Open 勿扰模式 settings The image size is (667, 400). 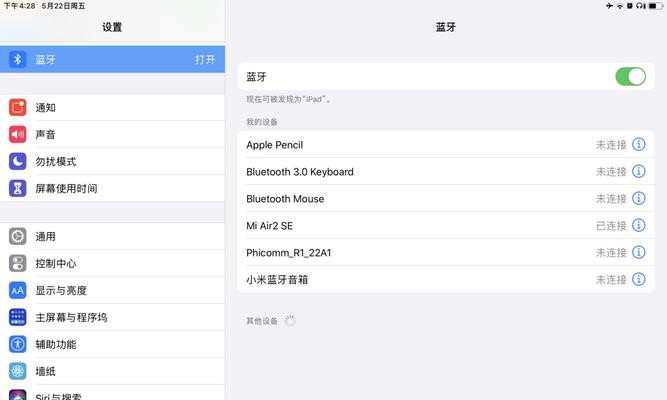coord(112,161)
